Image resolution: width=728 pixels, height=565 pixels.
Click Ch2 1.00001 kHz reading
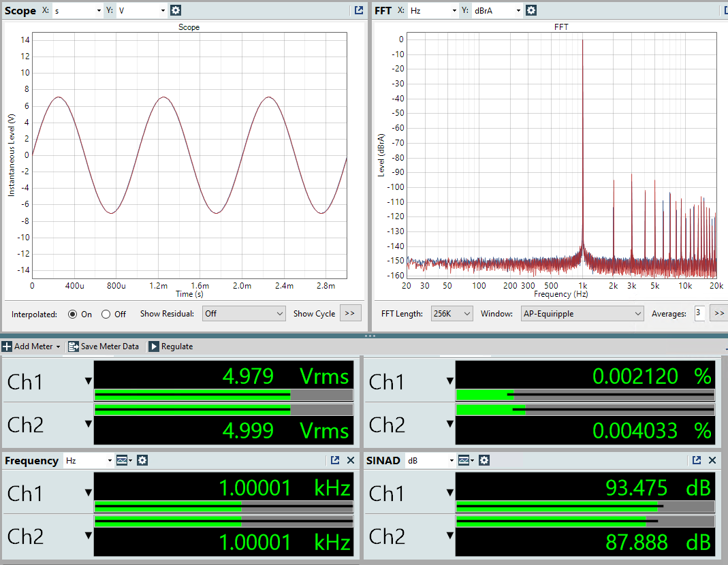click(x=285, y=543)
